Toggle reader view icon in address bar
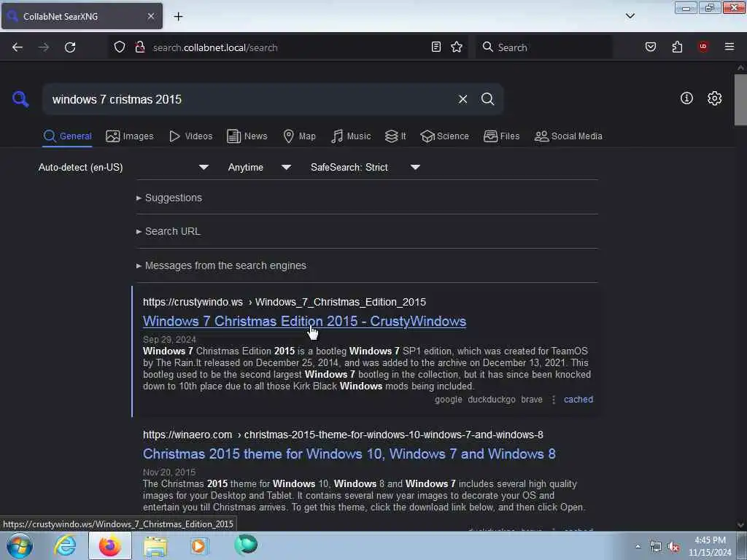The image size is (747, 560). pyautogui.click(x=436, y=47)
